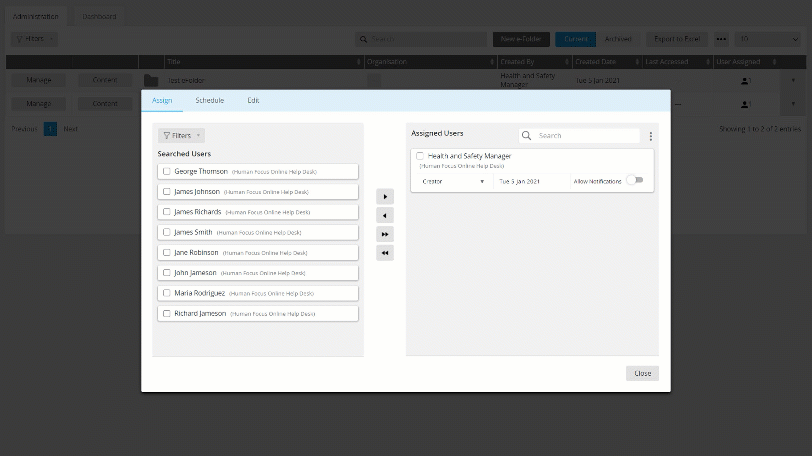Image resolution: width=812 pixels, height=456 pixels.
Task: Click the magnifier icon in Assigned Users search
Action: click(x=527, y=136)
